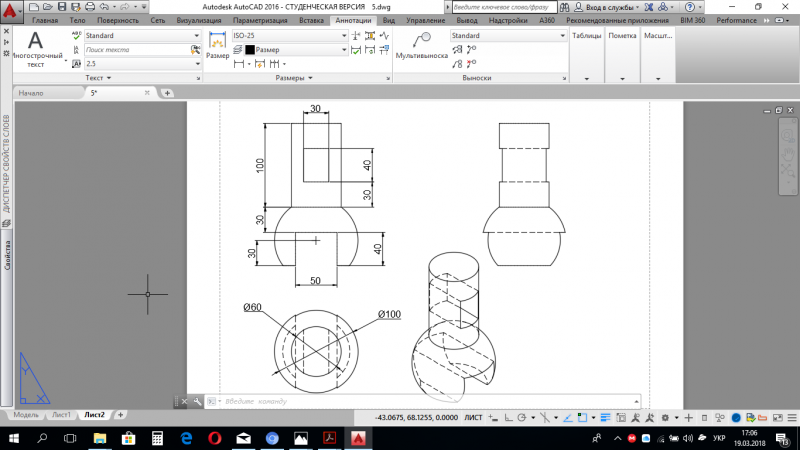
Task: Toggle object snap square icon in status bar
Action: pos(582,417)
